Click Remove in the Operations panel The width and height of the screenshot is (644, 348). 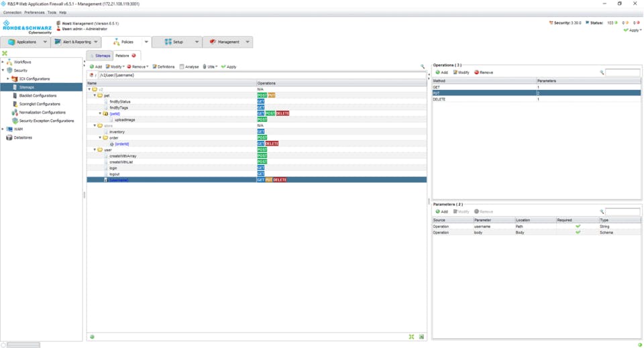point(484,72)
